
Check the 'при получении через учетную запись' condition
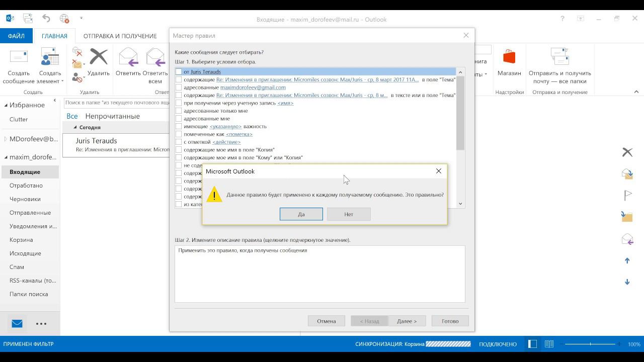click(x=179, y=103)
